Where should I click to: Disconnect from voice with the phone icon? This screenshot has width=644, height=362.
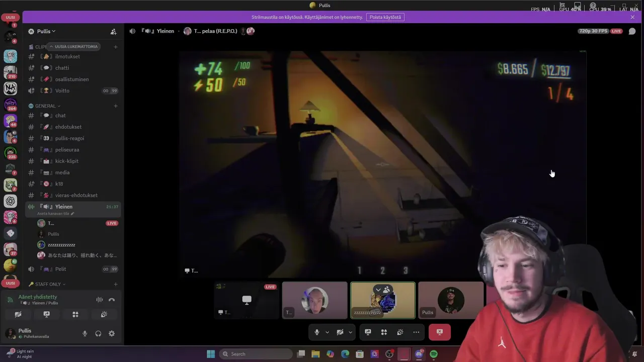coord(112,300)
